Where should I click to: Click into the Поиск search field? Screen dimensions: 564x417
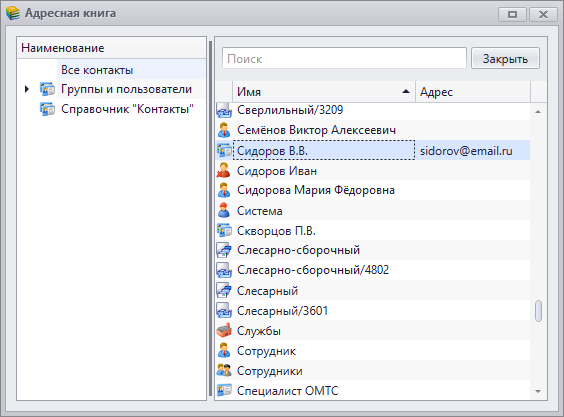click(x=344, y=58)
